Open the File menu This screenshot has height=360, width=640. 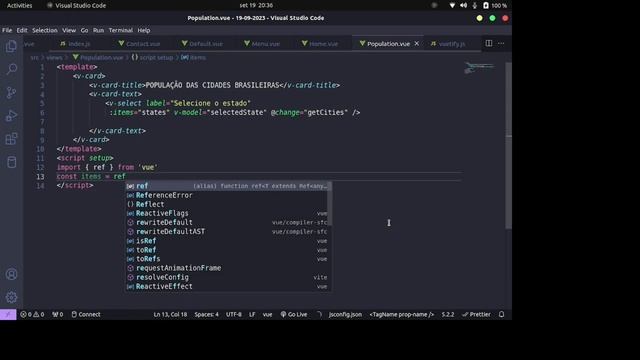(7, 30)
